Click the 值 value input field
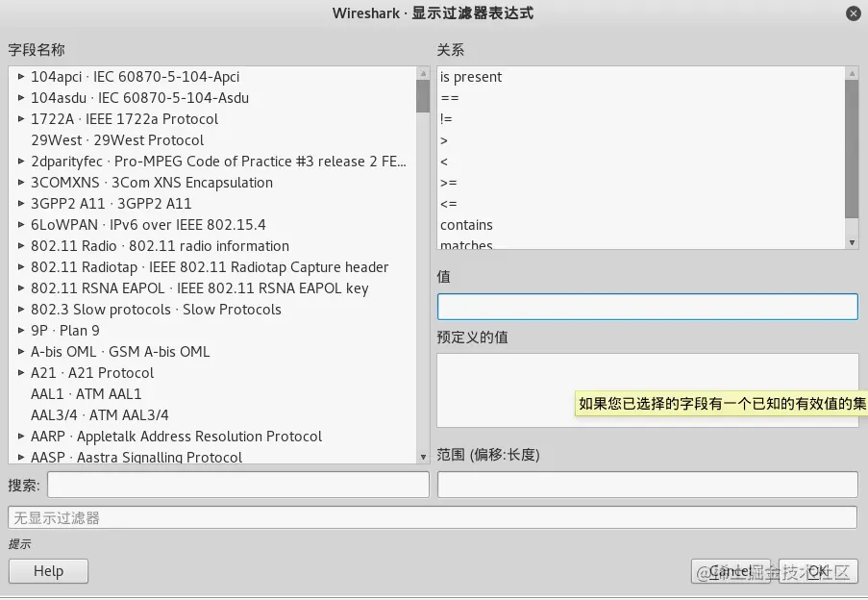868x600 pixels. (x=647, y=307)
